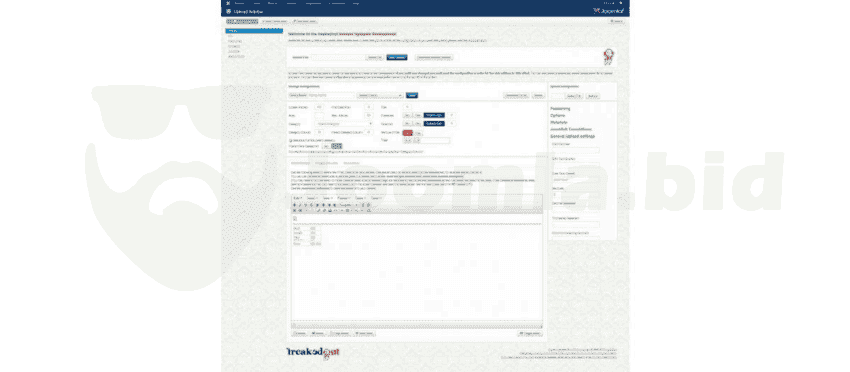This screenshot has width=850, height=372.
Task: Click the blue button beside the file input
Action: click(x=397, y=57)
